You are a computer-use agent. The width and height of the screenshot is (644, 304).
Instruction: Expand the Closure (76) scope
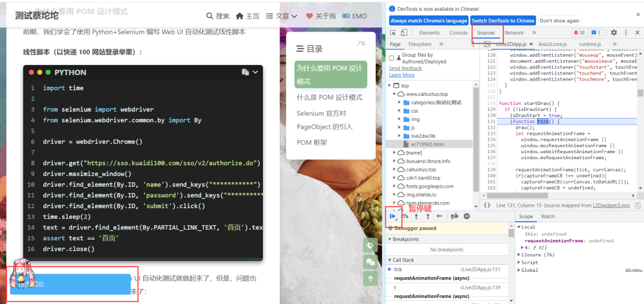click(x=518, y=255)
